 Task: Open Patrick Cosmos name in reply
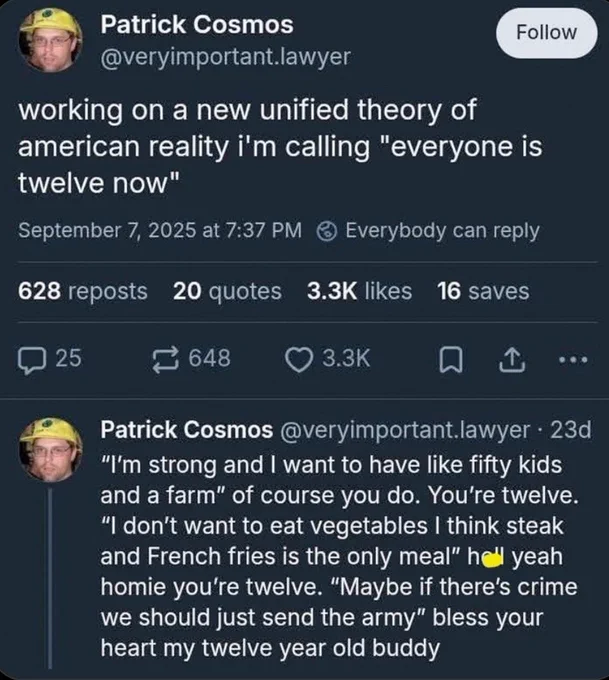point(187,430)
